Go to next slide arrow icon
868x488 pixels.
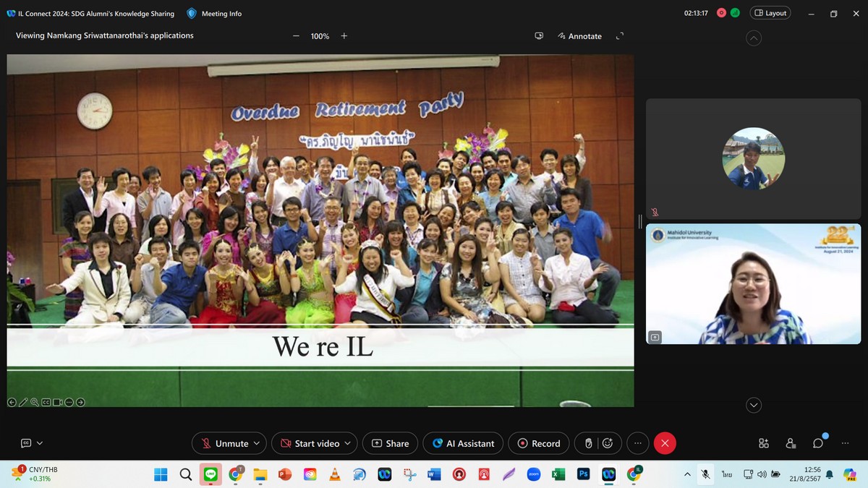[x=80, y=402]
